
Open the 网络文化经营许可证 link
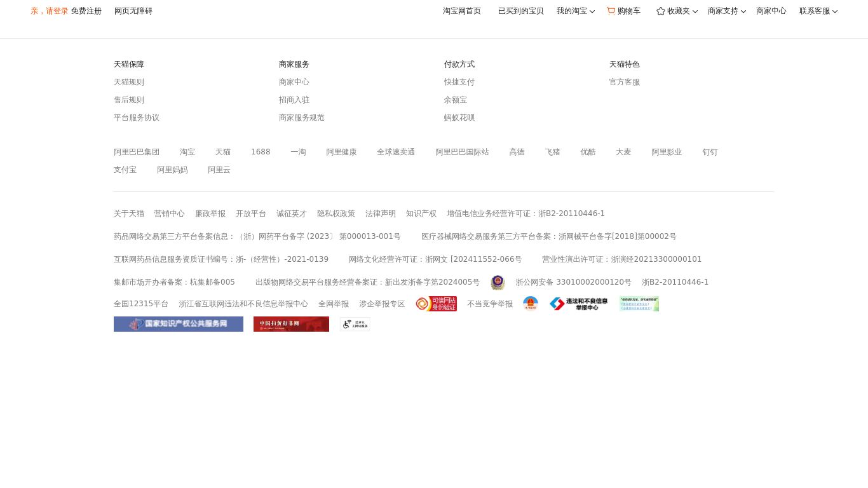435,259
